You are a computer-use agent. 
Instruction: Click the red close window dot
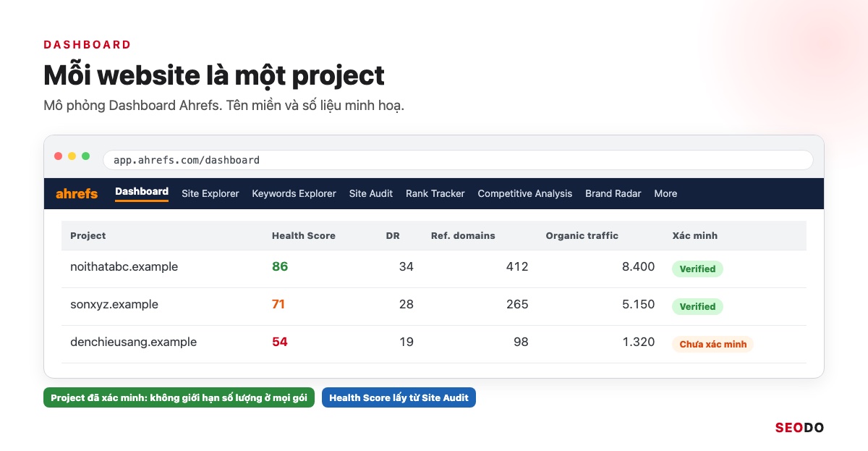pyautogui.click(x=59, y=156)
